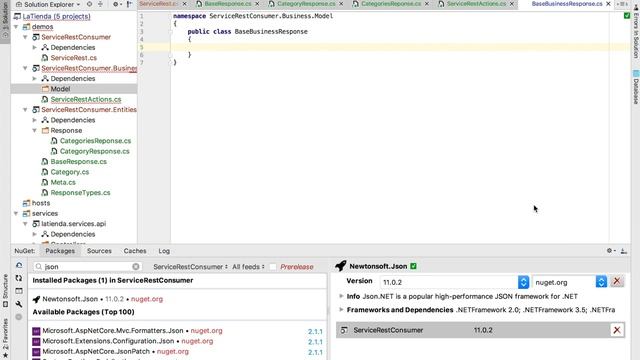This screenshot has width=640, height=360.
Task: Open the Structure tool window
Action: tap(5, 290)
